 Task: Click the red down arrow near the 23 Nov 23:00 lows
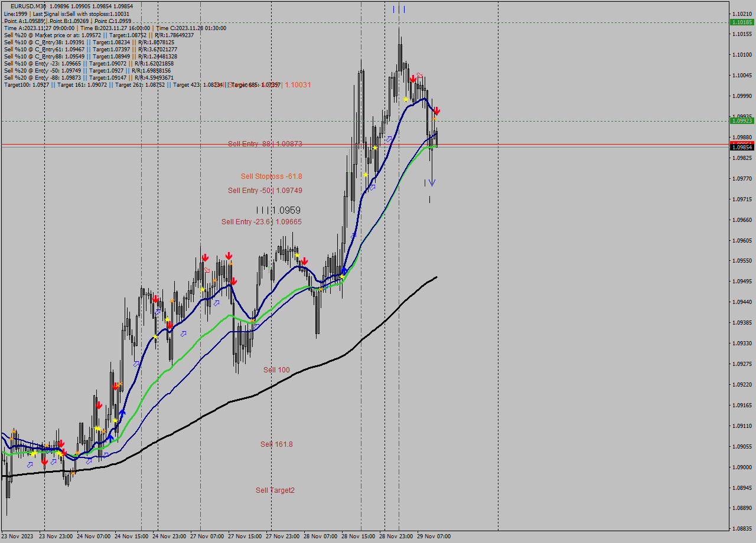pyautogui.click(x=45, y=462)
